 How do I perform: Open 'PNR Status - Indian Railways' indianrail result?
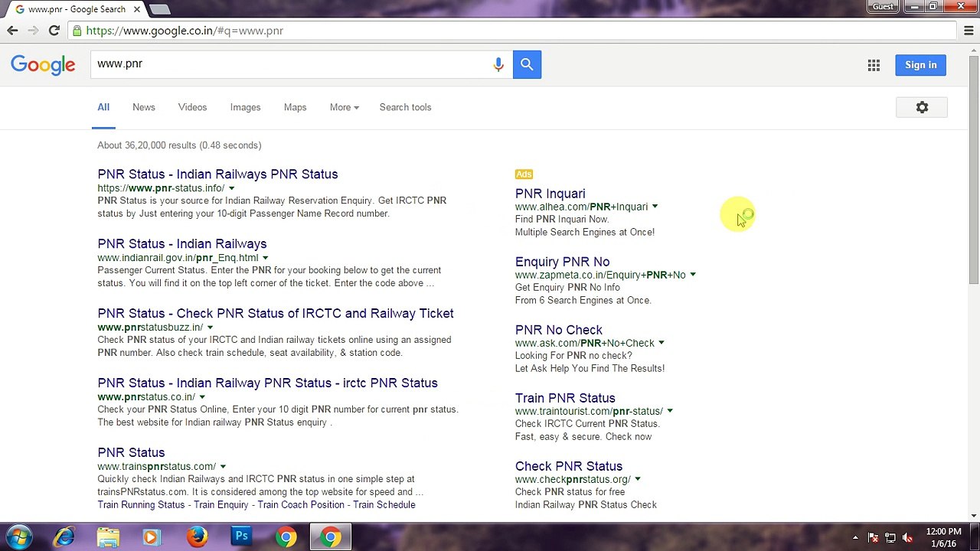click(182, 244)
